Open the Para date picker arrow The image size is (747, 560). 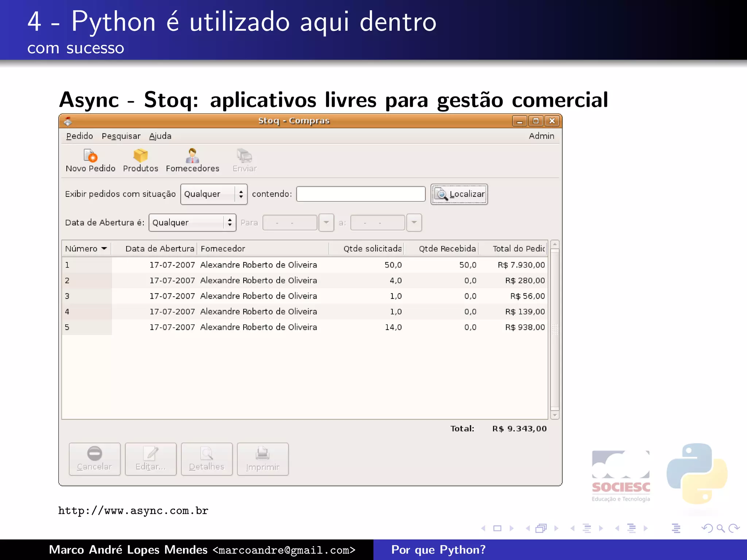coord(326,223)
